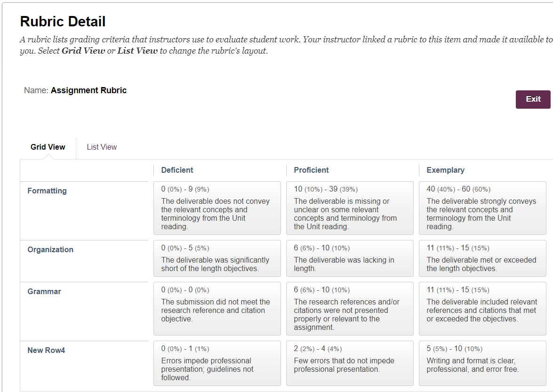
Task: Choose the Grammar Exemplary references and citations cell
Action: pos(482,309)
